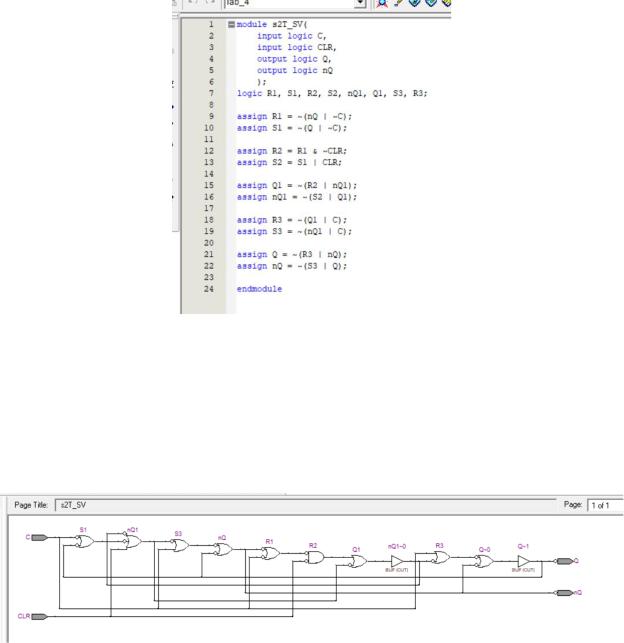This screenshot has width=624, height=643.
Task: Click line number 12 in the gutter
Action: (x=209, y=151)
